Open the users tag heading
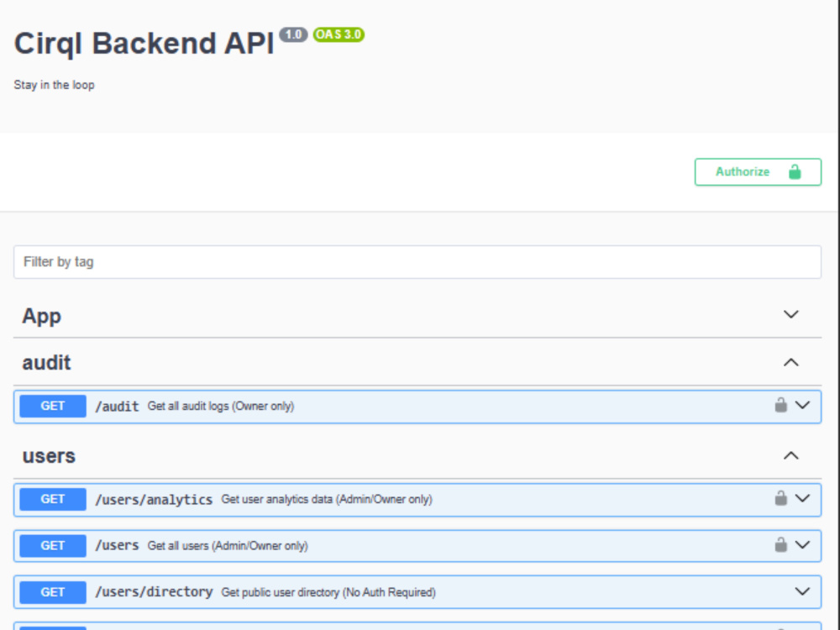Screen dimensions: 840x630 click(x=49, y=456)
